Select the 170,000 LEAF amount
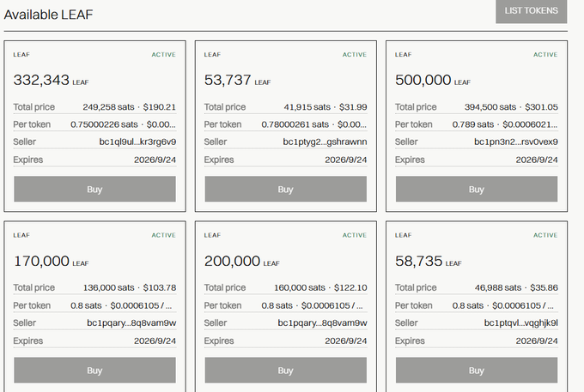This screenshot has height=392, width=584. (x=51, y=261)
